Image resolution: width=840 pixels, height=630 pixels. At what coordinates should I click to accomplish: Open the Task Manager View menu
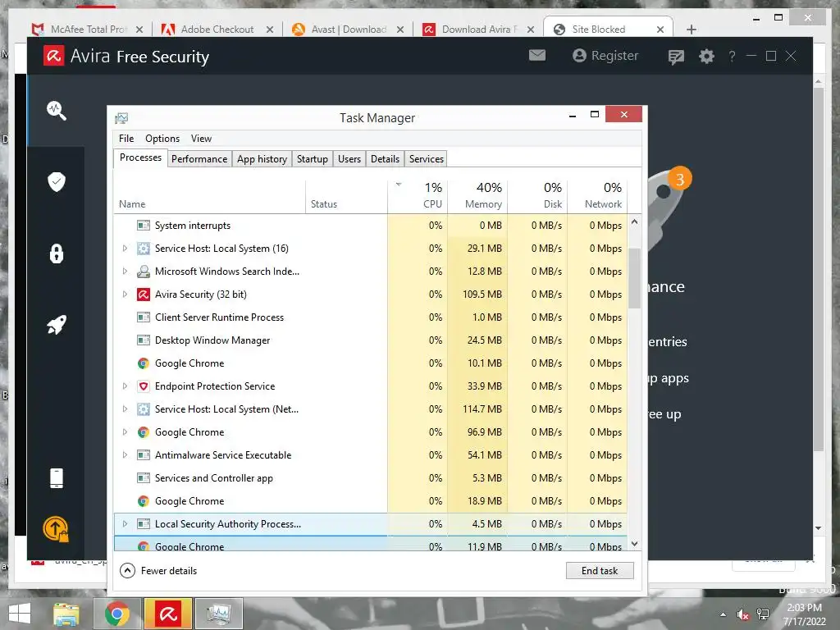click(x=202, y=138)
